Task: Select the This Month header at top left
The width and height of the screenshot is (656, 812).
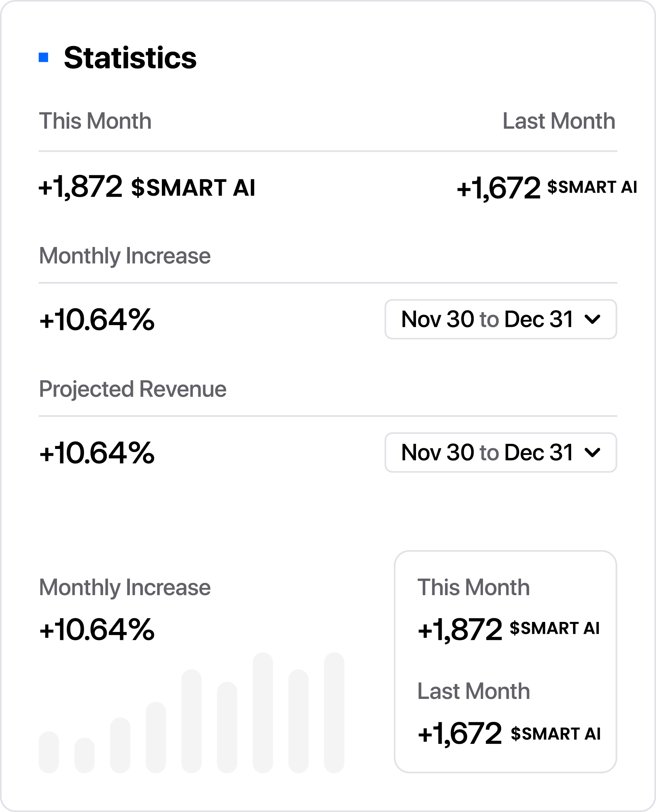Action: click(95, 121)
